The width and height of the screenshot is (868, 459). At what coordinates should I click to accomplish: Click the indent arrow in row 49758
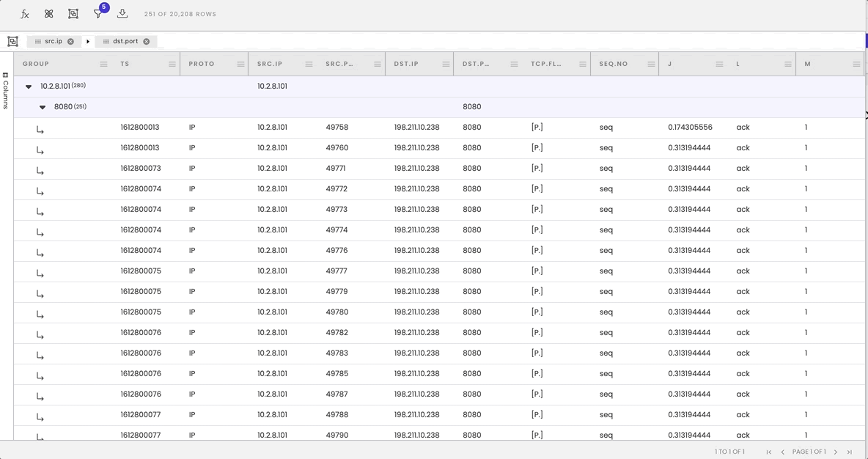(40, 130)
